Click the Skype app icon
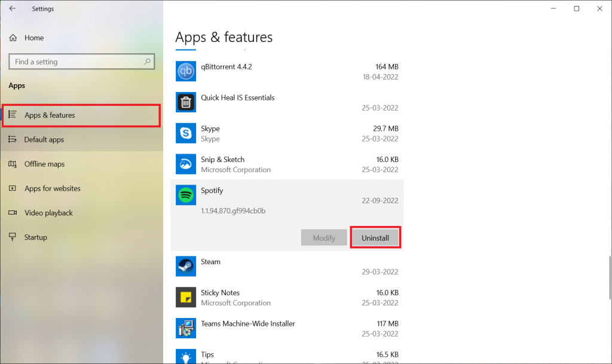This screenshot has width=612, height=364. pos(186,133)
